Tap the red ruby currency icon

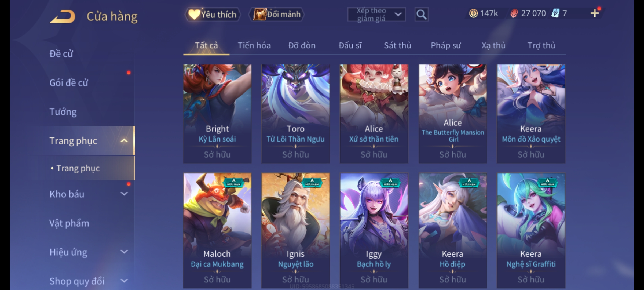(x=514, y=13)
